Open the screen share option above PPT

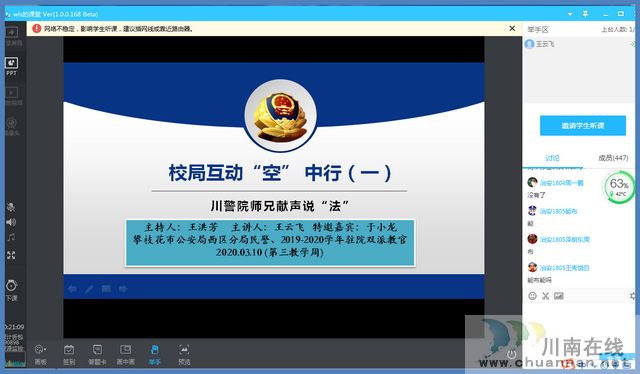point(11,36)
